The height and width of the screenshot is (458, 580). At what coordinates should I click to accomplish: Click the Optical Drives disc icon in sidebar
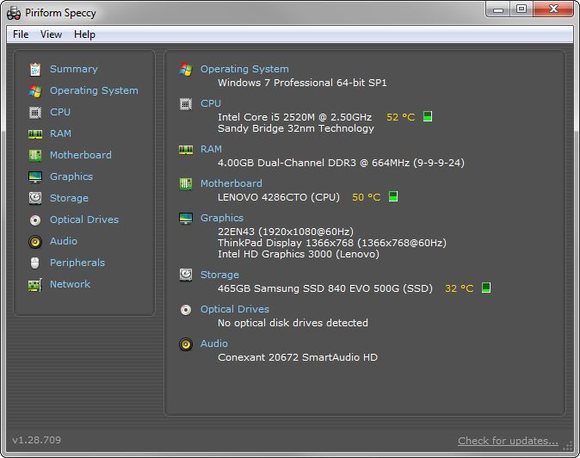[x=35, y=220]
